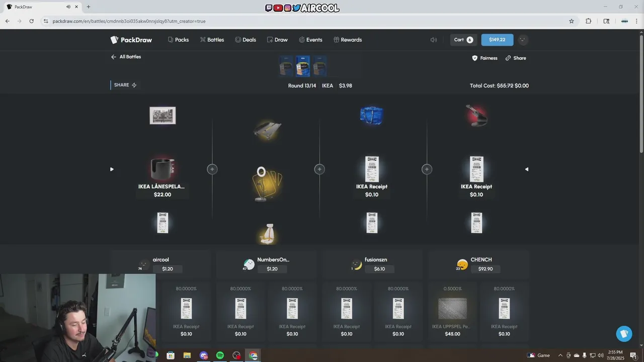The height and width of the screenshot is (362, 644).
Task: Open the Events menu item
Action: [310, 40]
